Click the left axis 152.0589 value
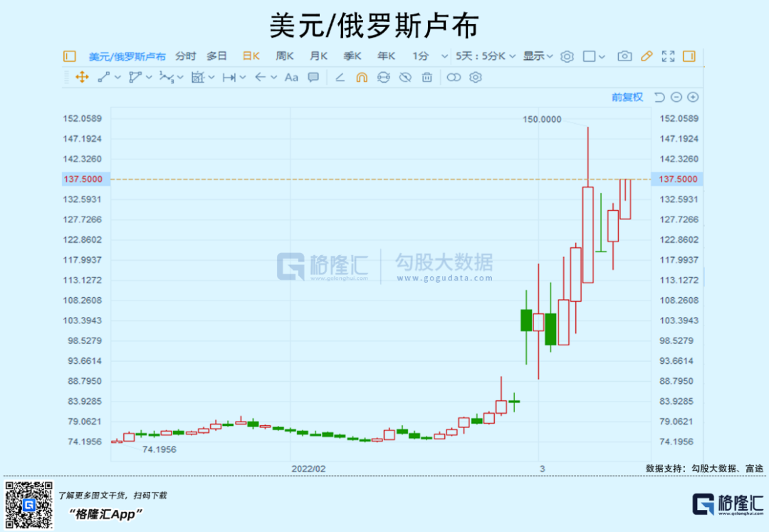The width and height of the screenshot is (769, 532). [83, 118]
